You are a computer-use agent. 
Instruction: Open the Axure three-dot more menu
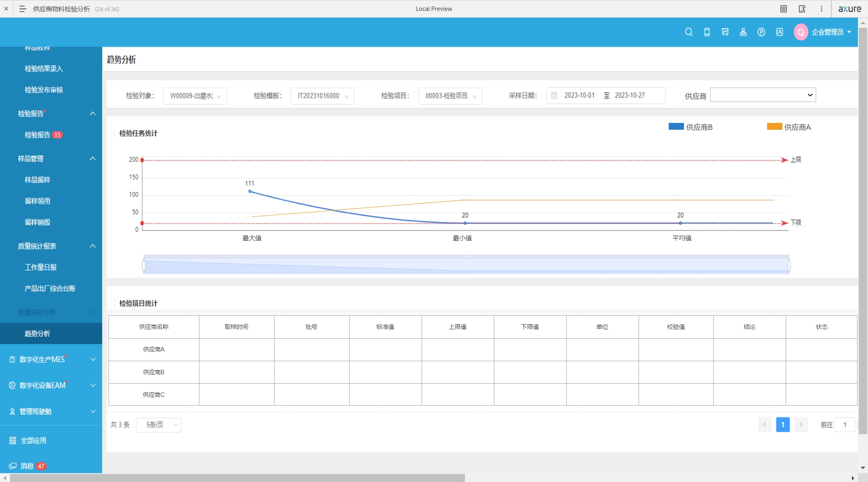[821, 9]
